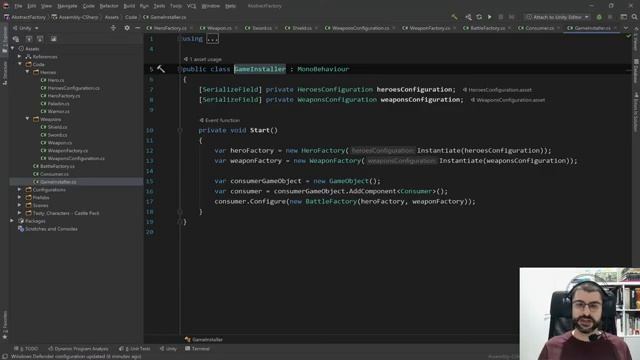Click HeroesConfiguration.asset inline hint

click(x=497, y=90)
